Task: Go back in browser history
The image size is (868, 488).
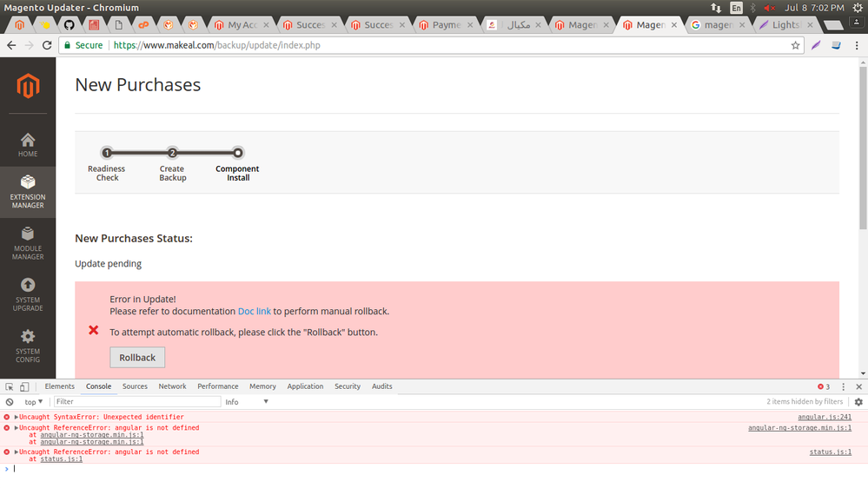Action: click(11, 45)
